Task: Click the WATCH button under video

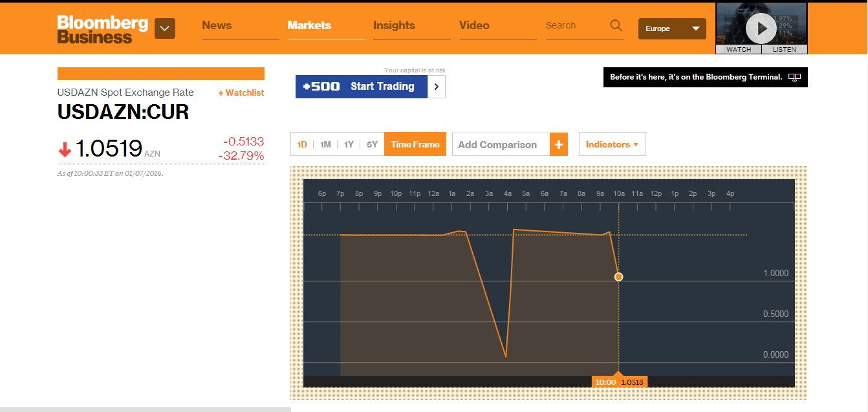Action: click(x=739, y=49)
